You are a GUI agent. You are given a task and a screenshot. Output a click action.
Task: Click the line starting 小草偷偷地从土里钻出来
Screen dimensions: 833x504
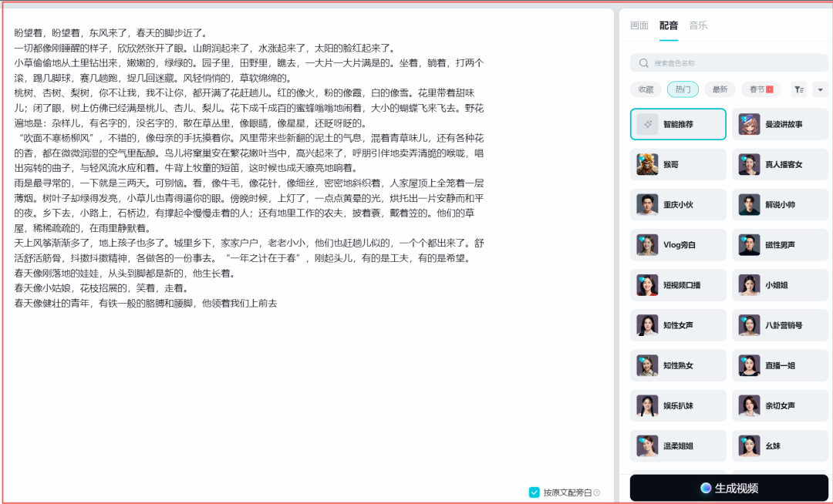(x=249, y=63)
